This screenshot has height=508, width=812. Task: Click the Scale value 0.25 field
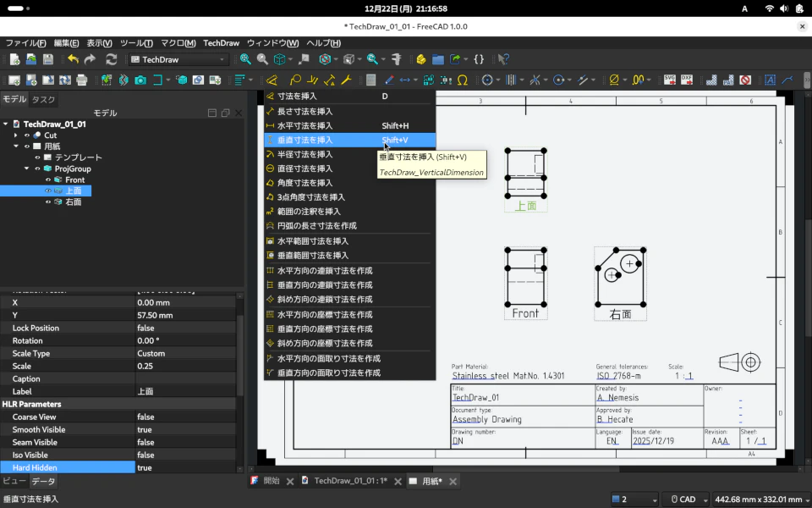coord(185,366)
